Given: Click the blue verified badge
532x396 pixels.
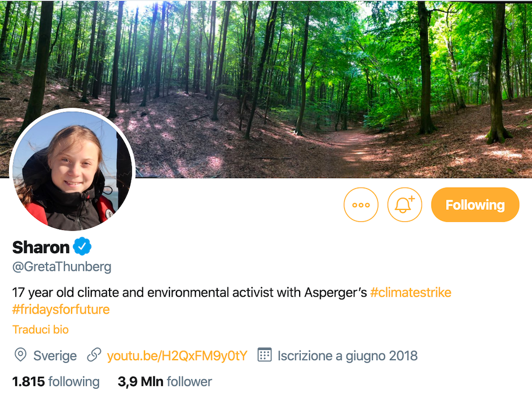Looking at the screenshot, I should coord(83,247).
